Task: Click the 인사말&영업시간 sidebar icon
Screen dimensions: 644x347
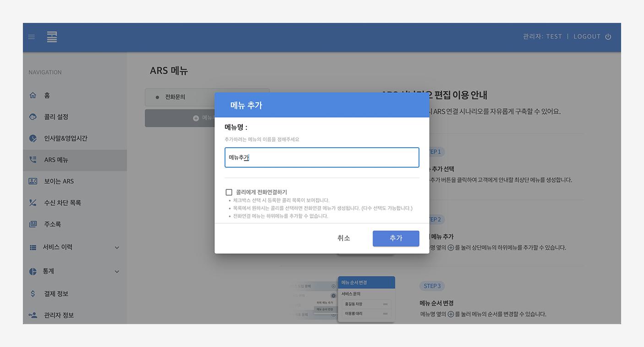Action: tap(33, 138)
